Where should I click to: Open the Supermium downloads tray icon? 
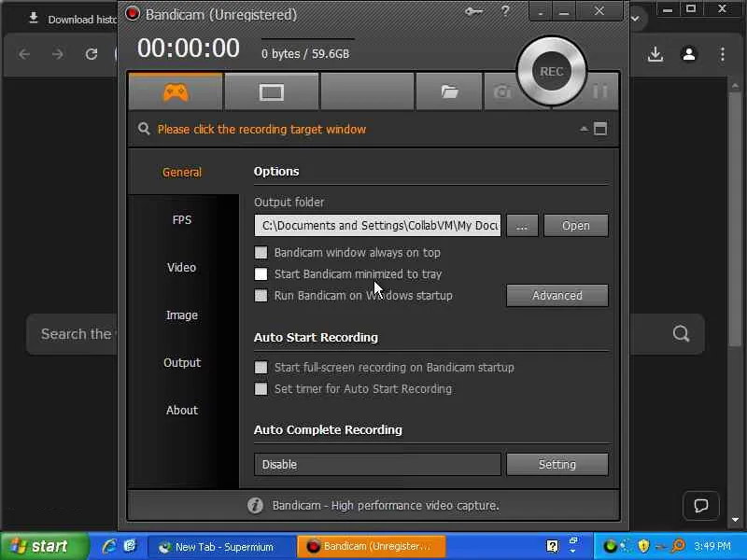coord(655,54)
